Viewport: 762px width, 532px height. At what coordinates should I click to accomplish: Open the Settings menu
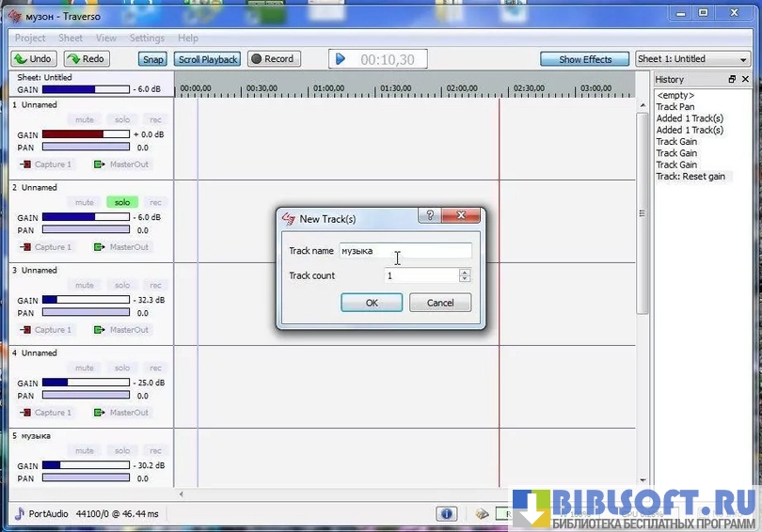[x=147, y=38]
